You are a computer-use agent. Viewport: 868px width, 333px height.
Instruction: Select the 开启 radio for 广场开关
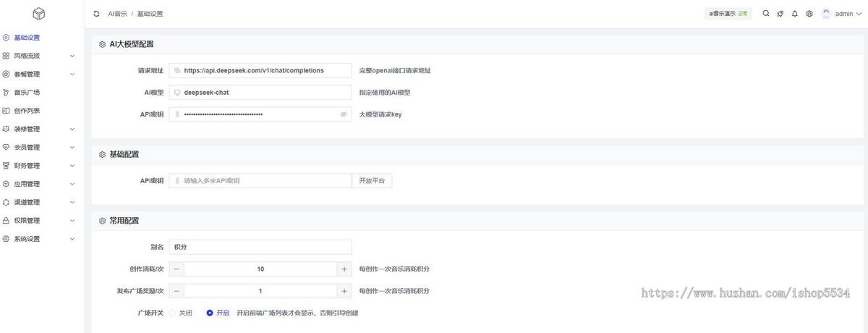click(x=210, y=313)
